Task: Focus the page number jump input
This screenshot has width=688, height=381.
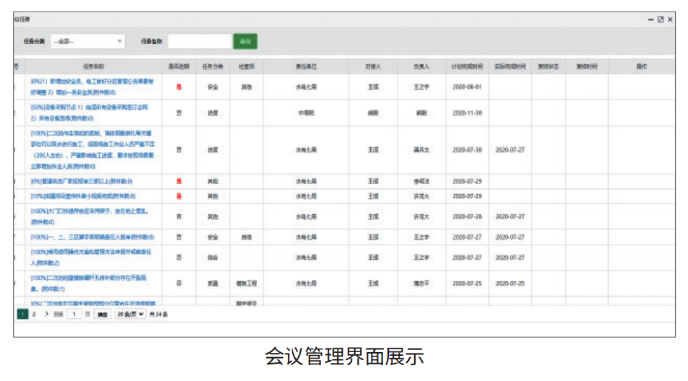Action: pyautogui.click(x=74, y=314)
